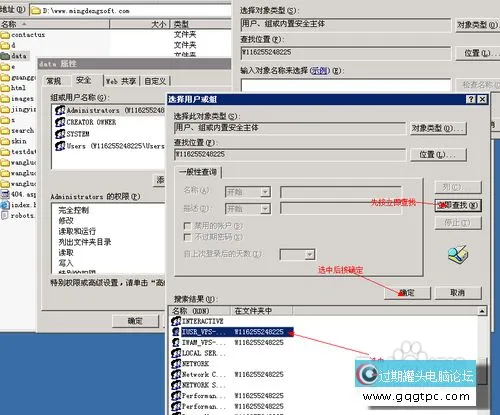Image resolution: width=500 pixels, height=415 pixels.
Task: Select SYSTEM user icon in security list
Action: pyautogui.click(x=60, y=134)
